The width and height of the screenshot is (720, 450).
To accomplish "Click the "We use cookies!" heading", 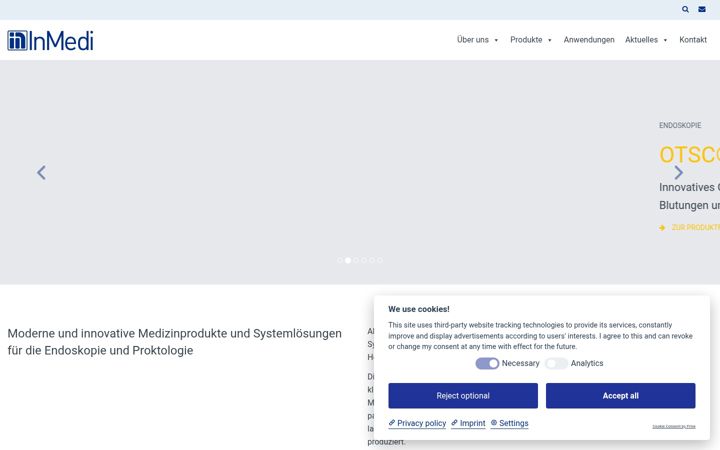I will point(419,309).
